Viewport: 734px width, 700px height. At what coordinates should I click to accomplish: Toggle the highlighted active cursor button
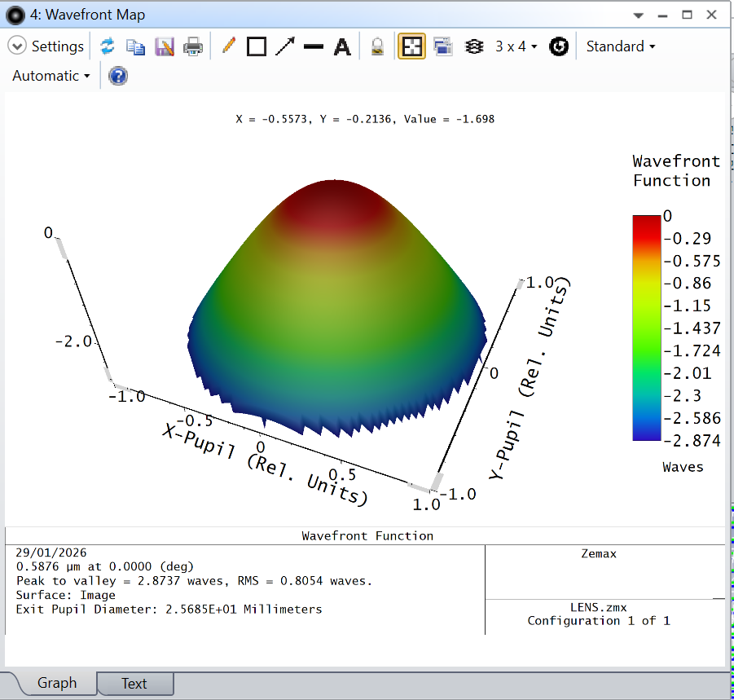point(411,46)
